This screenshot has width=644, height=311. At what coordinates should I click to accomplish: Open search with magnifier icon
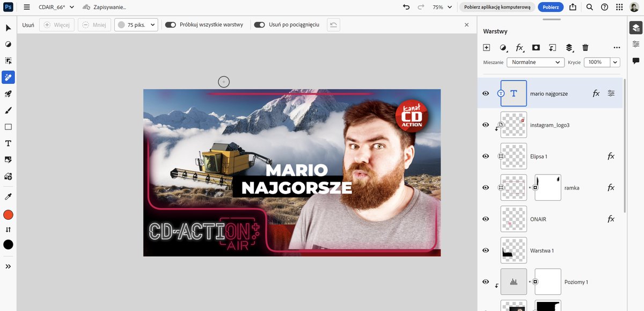pyautogui.click(x=589, y=7)
